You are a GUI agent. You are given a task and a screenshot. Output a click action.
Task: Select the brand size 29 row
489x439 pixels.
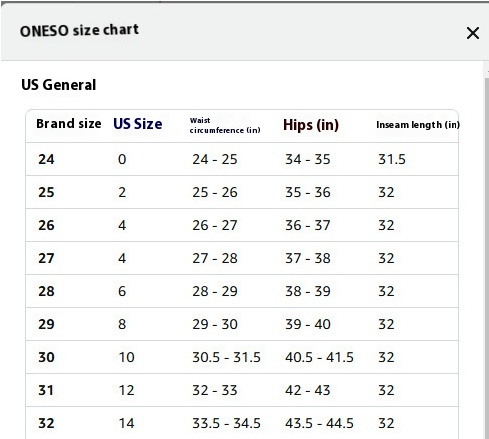242,324
